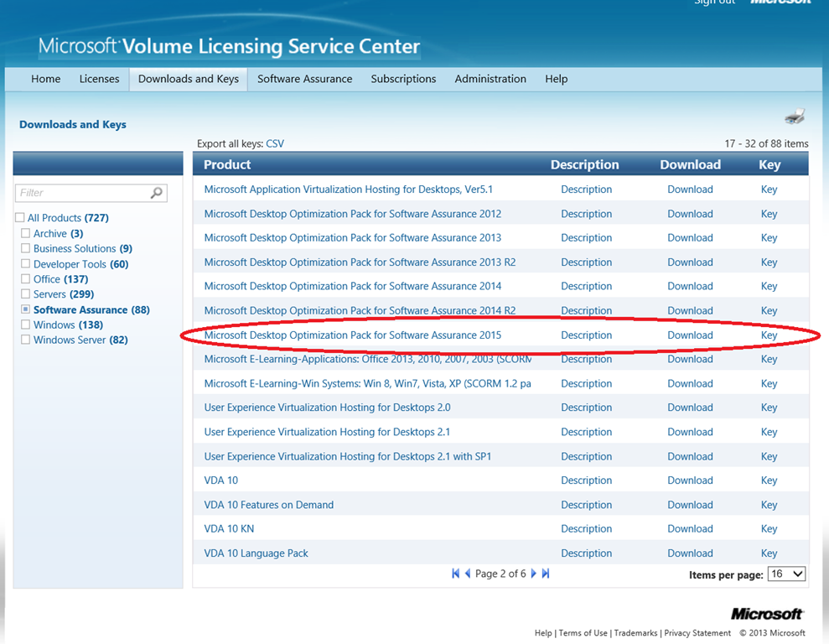
Task: Open the Software Assurance menu tab
Action: point(304,79)
